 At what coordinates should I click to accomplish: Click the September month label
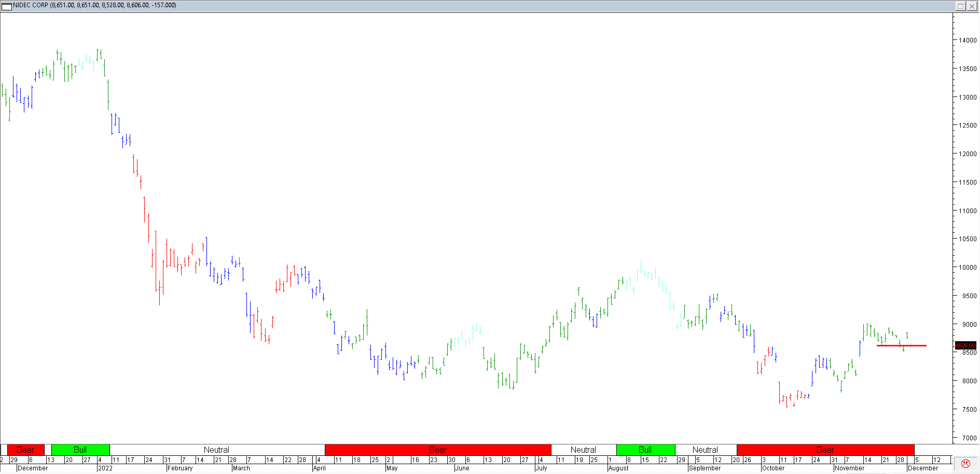tap(705, 468)
